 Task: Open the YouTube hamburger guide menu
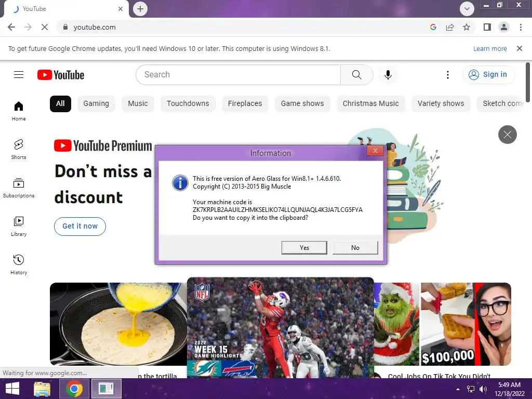19,75
